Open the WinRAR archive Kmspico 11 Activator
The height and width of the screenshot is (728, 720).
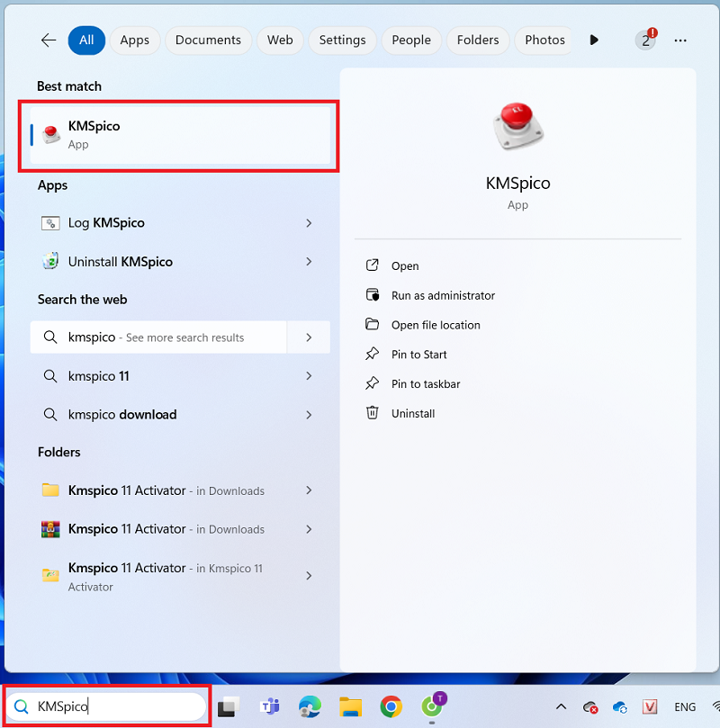pos(126,529)
